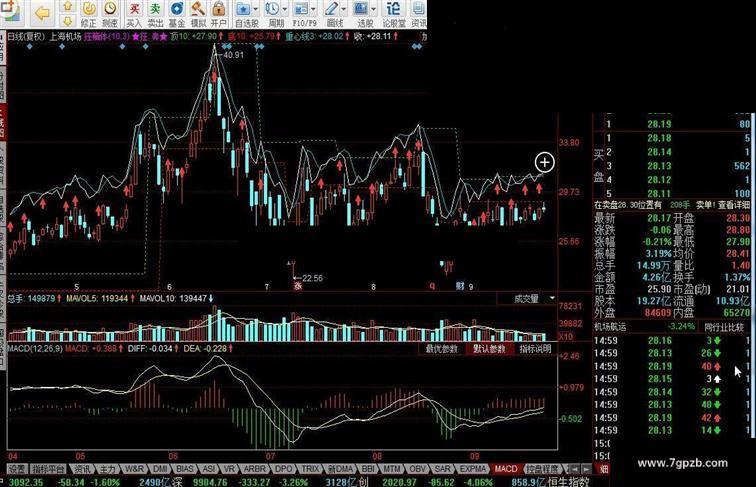
Task: Switch to the 资讯 bottom tab
Action: click(82, 469)
